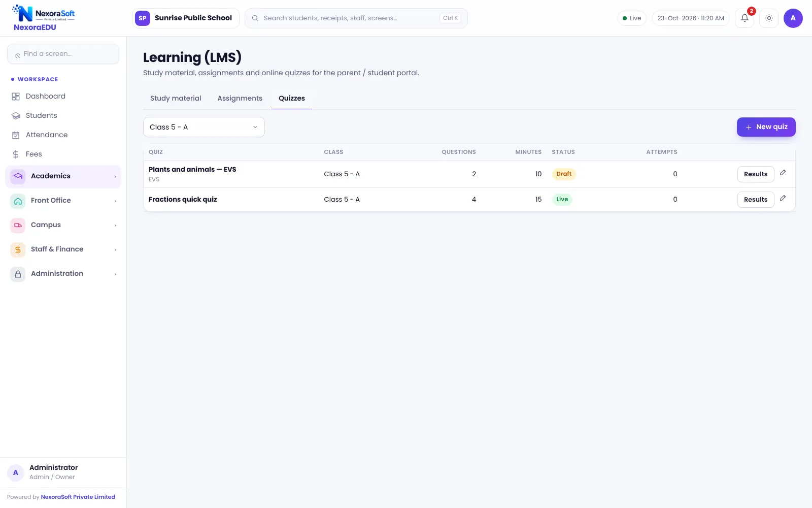The width and height of the screenshot is (812, 508).
Task: Open the notifications bell
Action: tap(745, 18)
